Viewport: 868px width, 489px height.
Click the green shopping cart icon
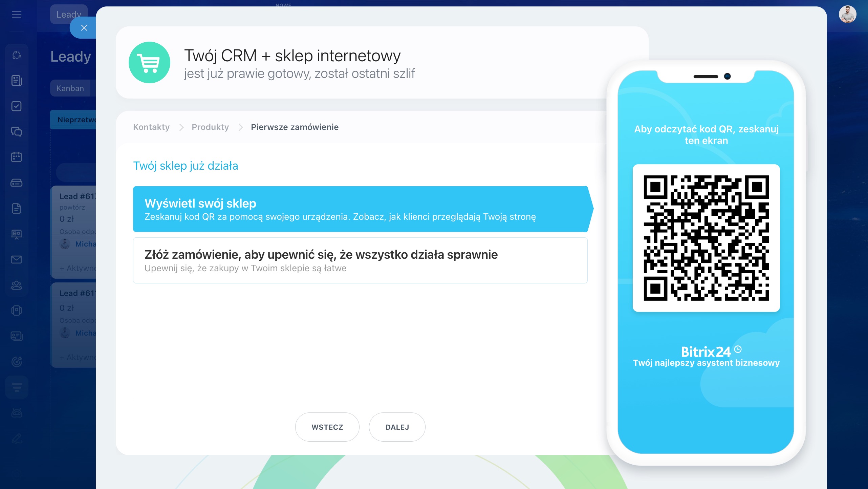click(149, 63)
